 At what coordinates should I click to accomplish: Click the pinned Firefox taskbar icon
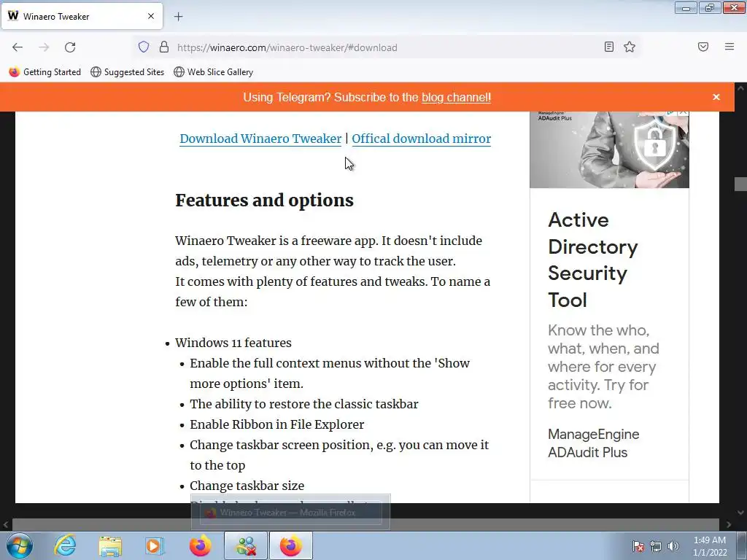tap(200, 545)
